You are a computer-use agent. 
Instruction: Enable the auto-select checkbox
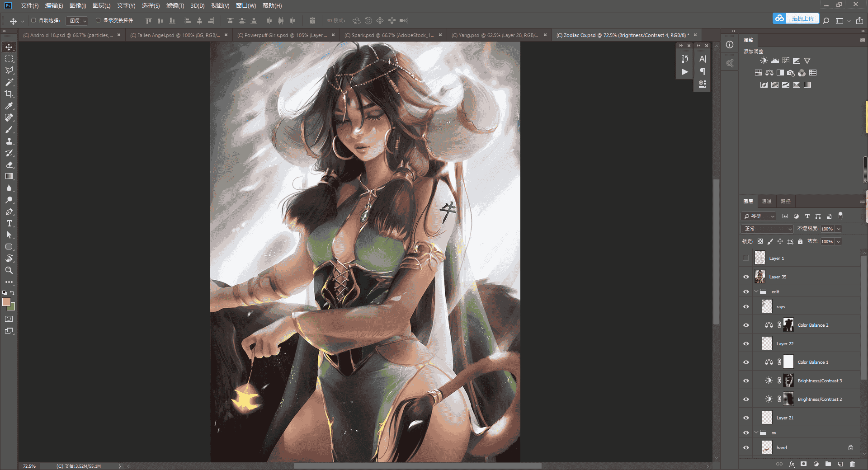tap(33, 20)
